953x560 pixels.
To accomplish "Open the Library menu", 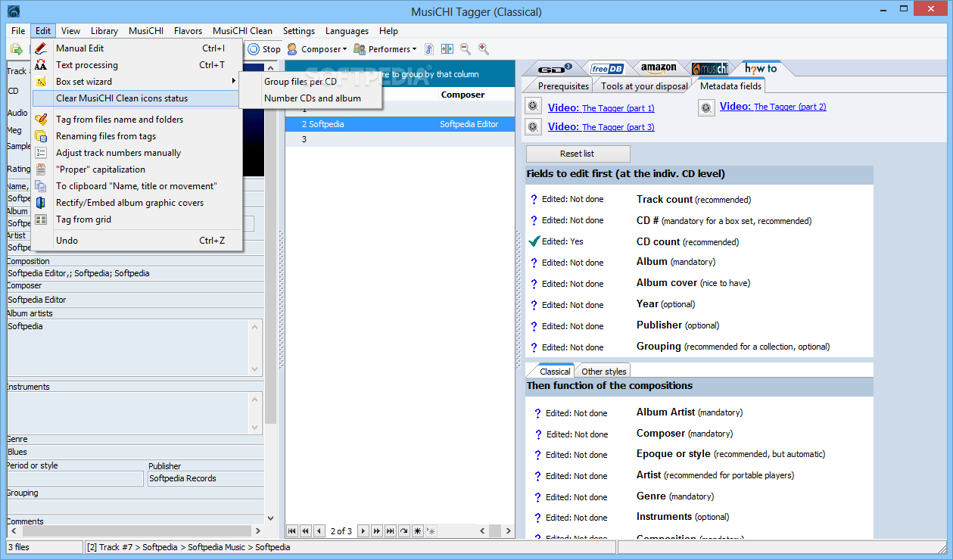I will [104, 31].
